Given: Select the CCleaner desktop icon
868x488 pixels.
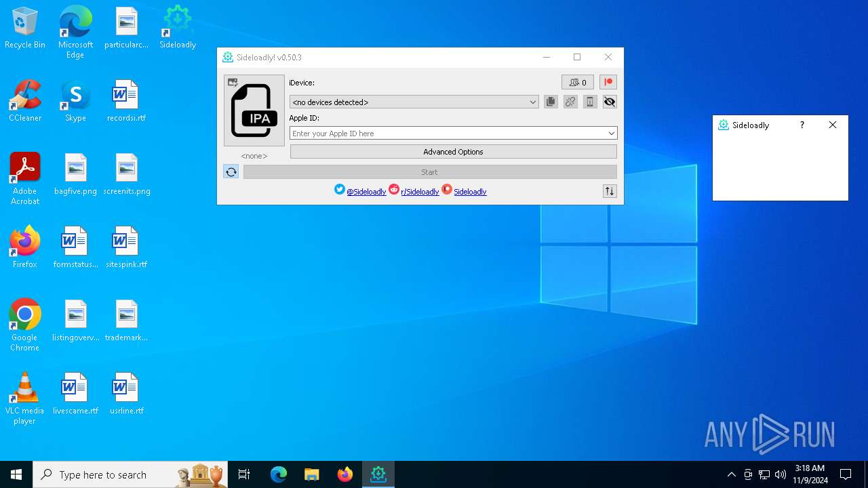Looking at the screenshot, I should (25, 101).
